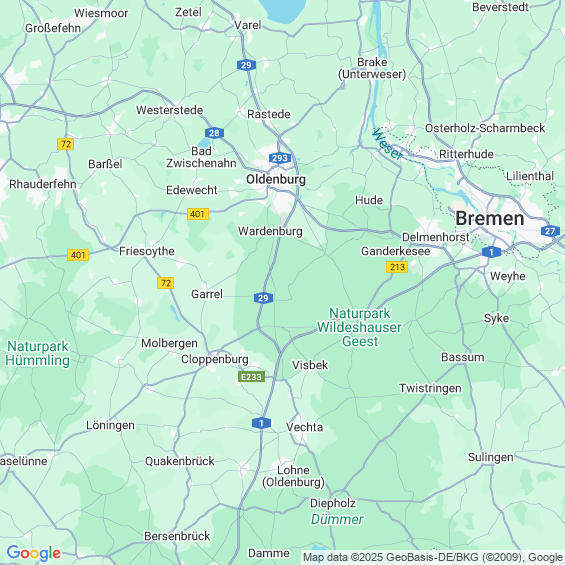
Task: Click the A27 shield east of Bremen
Action: (x=550, y=231)
